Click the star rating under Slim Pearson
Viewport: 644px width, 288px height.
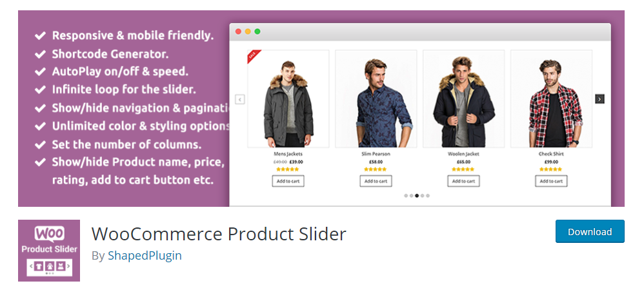click(376, 169)
